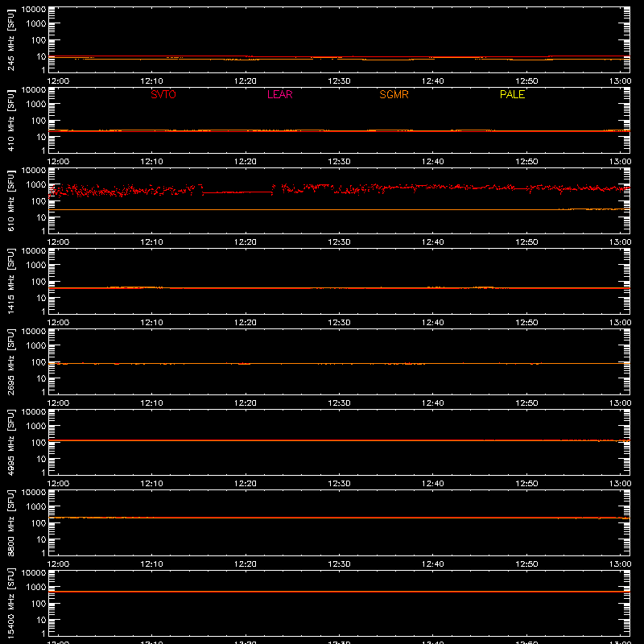Click the noisy red trace in the 610 MHz plot
Viewport: 644px width, 644px height.
[x=339, y=189]
